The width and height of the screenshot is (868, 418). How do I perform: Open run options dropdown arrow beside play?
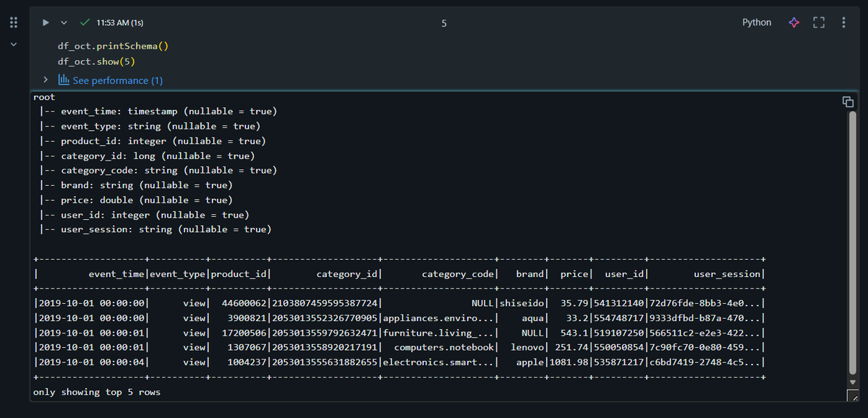pyautogui.click(x=64, y=22)
